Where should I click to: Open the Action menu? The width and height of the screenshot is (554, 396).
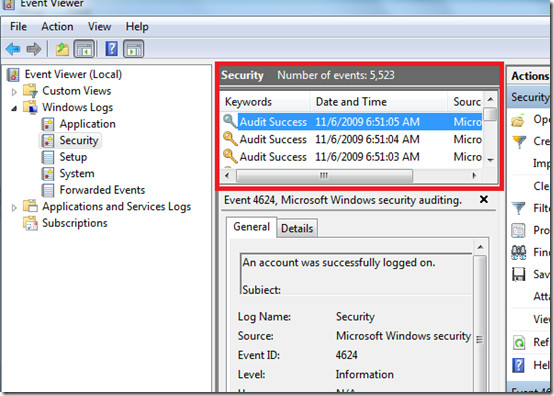tap(57, 26)
